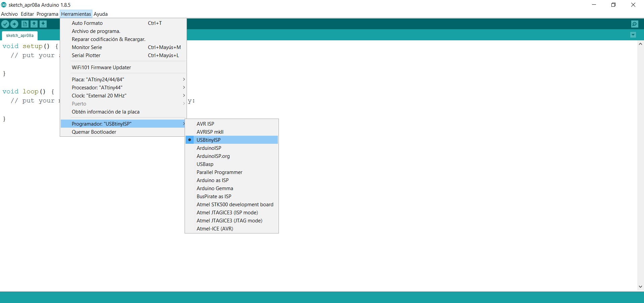Screen dimensions: 644x303
Task: Open a sketch with the Open icon
Action: pyautogui.click(x=34, y=24)
